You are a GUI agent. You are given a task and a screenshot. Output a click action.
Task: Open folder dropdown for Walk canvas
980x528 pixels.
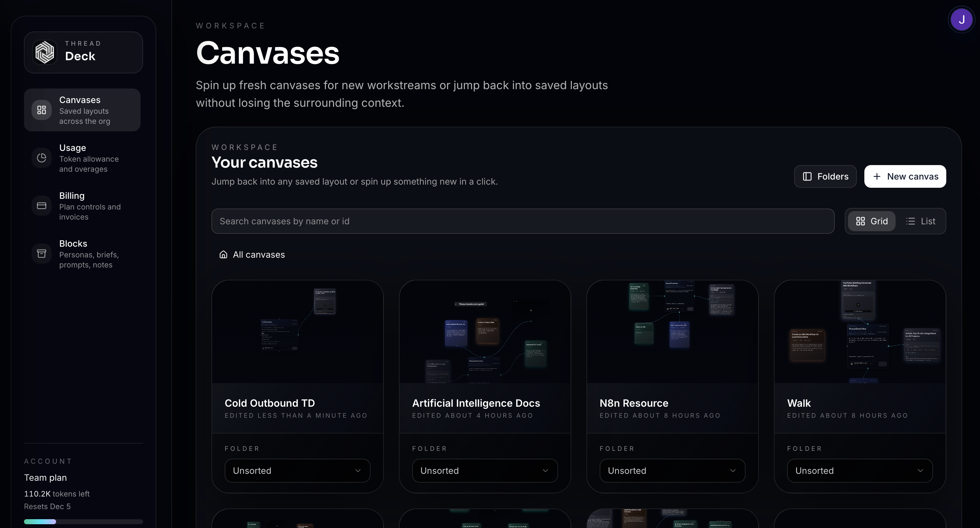coord(860,471)
